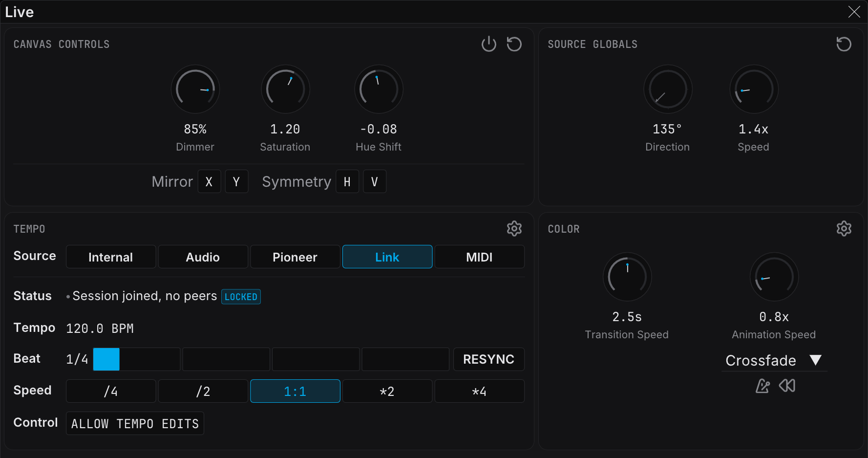Click the 1.20 Saturation value
This screenshot has height=458, width=868.
[285, 129]
